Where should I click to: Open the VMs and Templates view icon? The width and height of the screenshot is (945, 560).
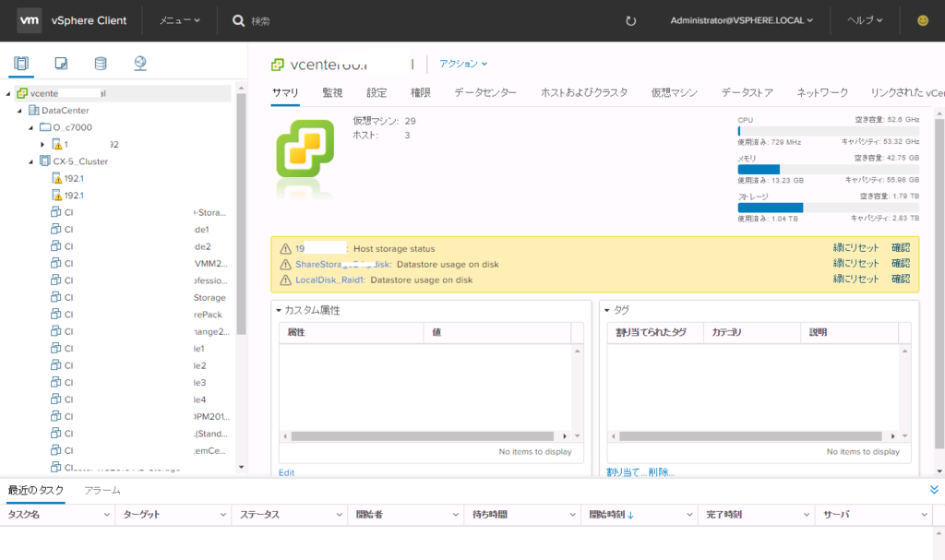coord(61,64)
